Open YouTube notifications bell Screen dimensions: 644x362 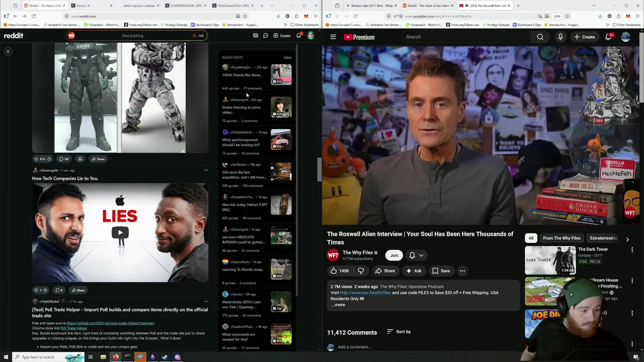click(609, 37)
